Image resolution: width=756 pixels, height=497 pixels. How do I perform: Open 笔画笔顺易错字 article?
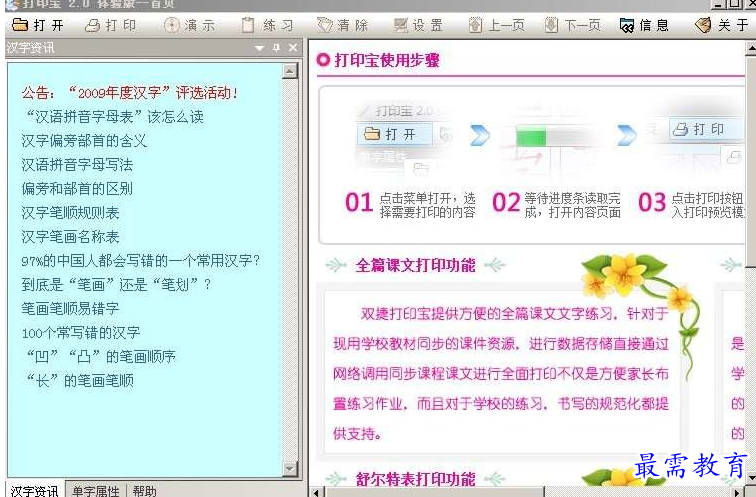pyautogui.click(x=70, y=309)
